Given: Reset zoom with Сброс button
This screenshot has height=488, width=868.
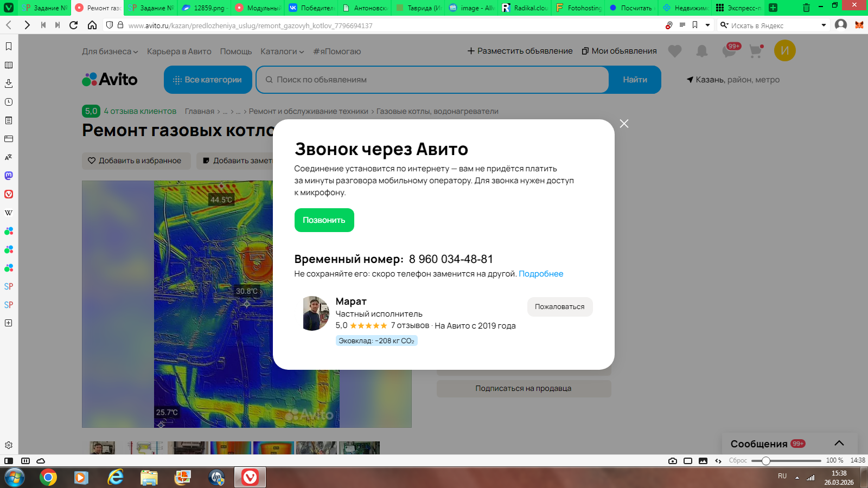Looking at the screenshot, I should (x=738, y=460).
